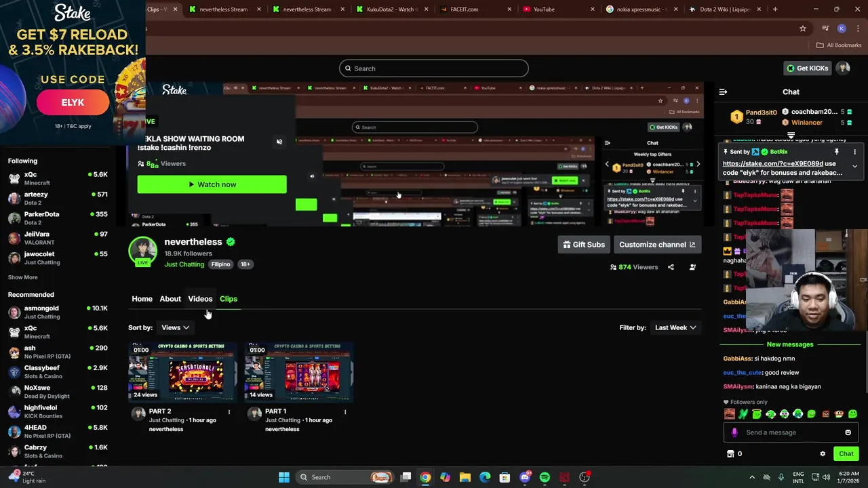The height and width of the screenshot is (488, 868).
Task: Open xQc under Following
Action: (x=58, y=178)
